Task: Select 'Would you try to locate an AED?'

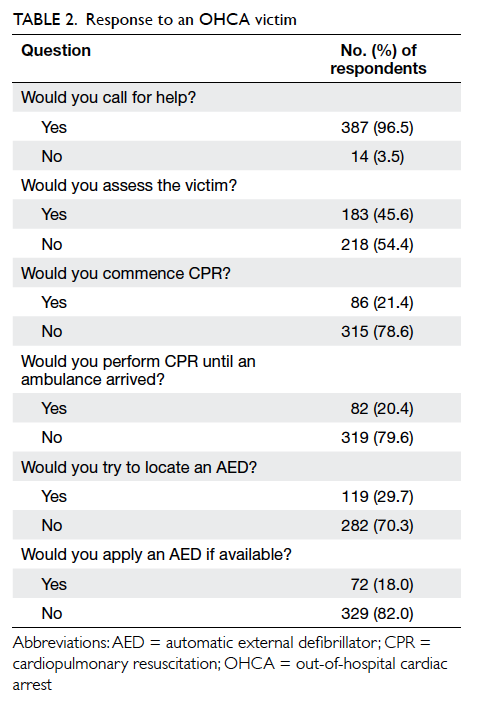Action: [x=139, y=467]
